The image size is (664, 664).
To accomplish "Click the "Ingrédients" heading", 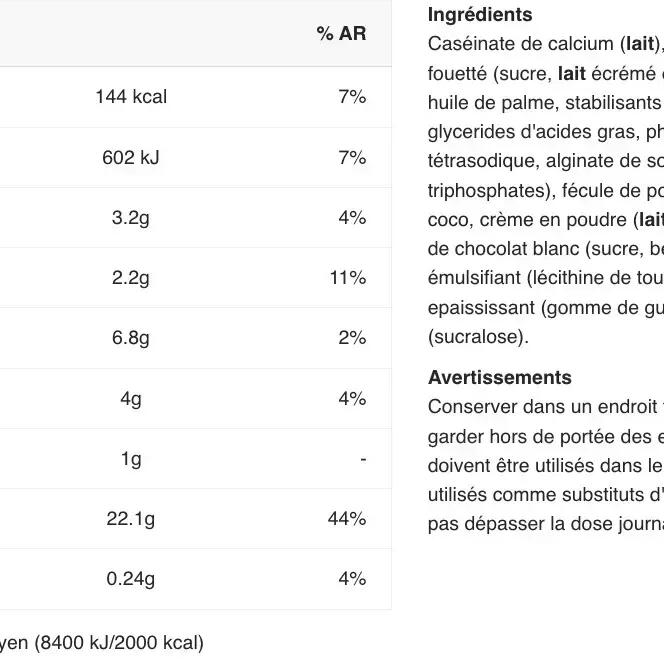I will [480, 15].
